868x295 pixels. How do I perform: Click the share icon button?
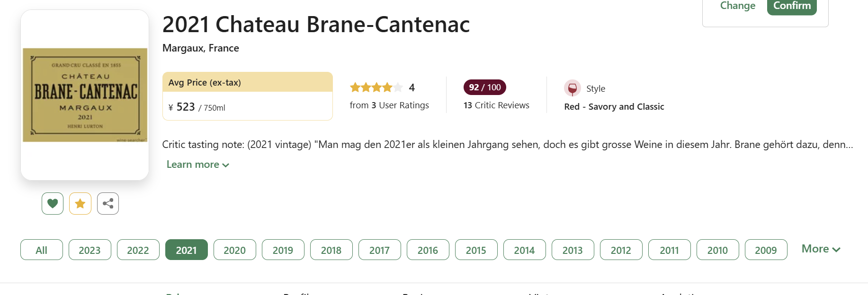click(x=108, y=204)
